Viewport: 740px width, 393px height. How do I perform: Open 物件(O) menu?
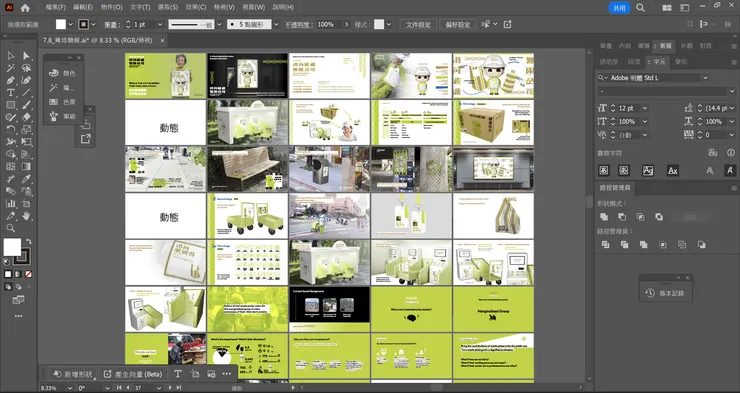111,8
